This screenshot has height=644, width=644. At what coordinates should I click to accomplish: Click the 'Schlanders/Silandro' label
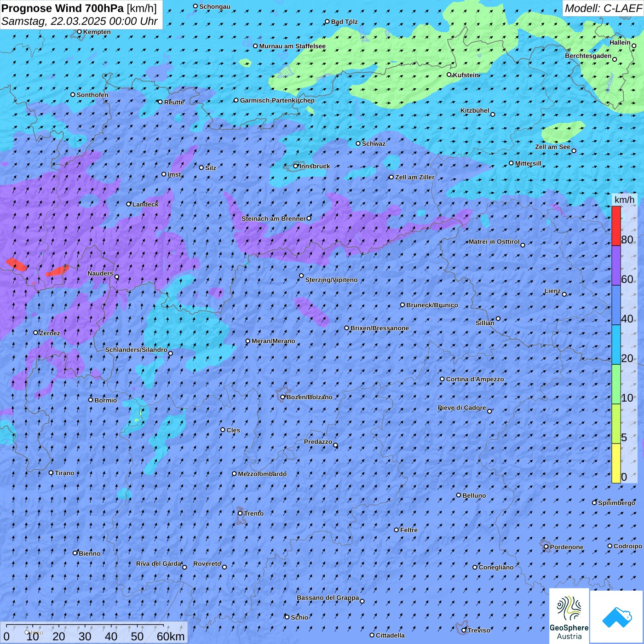point(136,350)
